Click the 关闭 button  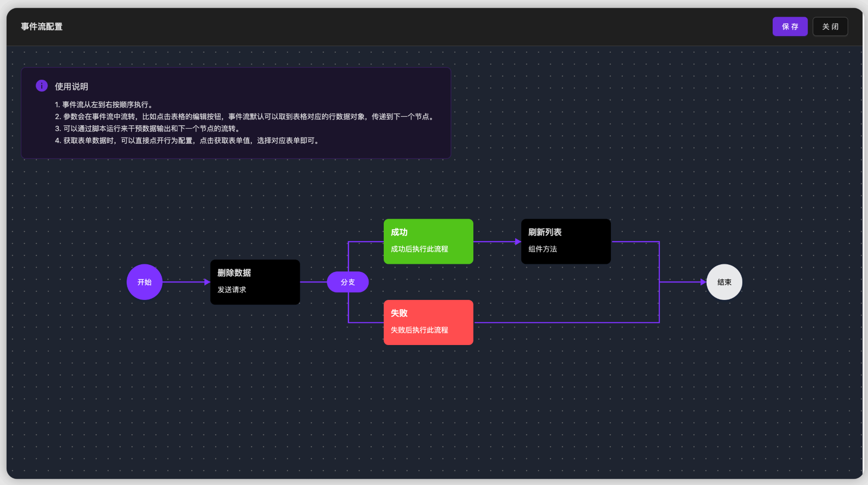coord(830,27)
